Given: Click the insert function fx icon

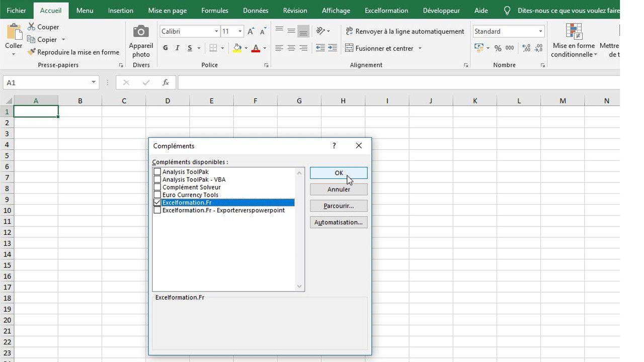Looking at the screenshot, I should 166,82.
